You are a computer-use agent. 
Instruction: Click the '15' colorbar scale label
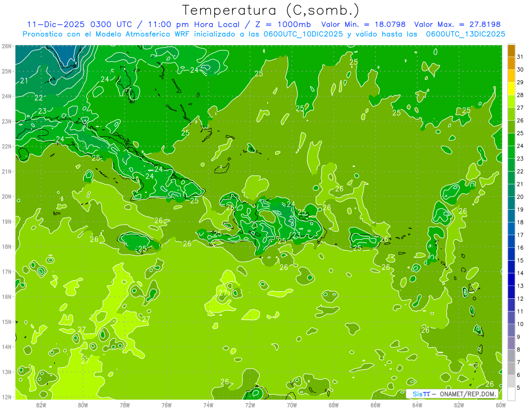[x=520, y=260]
